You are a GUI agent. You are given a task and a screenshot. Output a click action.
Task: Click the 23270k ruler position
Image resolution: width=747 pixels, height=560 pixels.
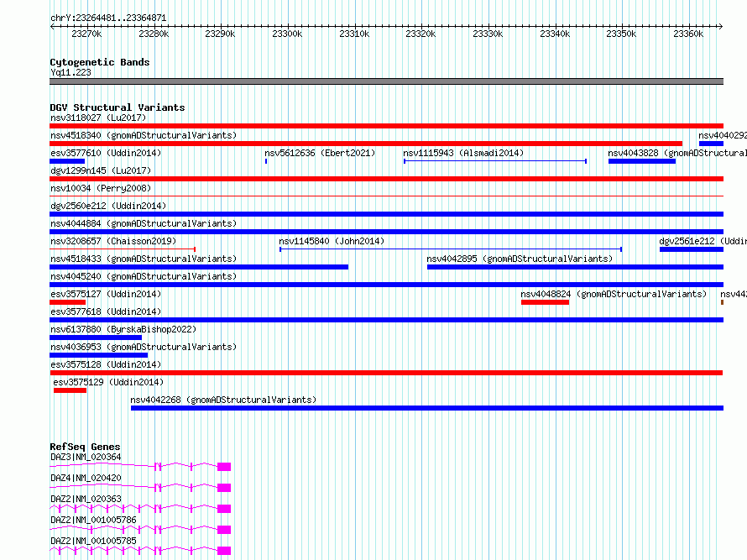(86, 34)
